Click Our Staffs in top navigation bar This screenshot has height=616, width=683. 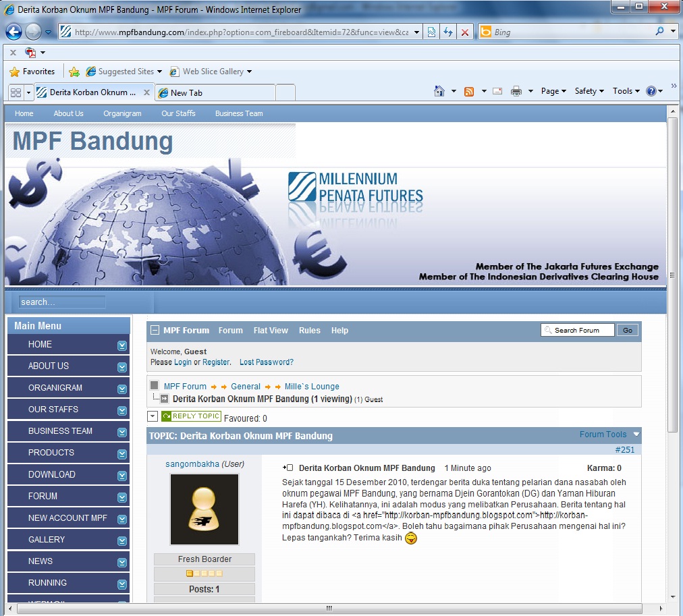(x=178, y=113)
